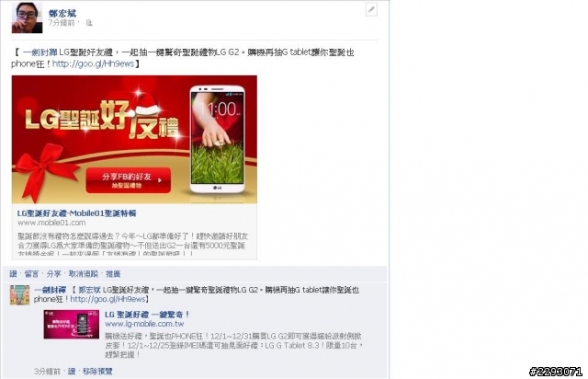
Task: Open poster's profile picture
Action: [x=27, y=17]
